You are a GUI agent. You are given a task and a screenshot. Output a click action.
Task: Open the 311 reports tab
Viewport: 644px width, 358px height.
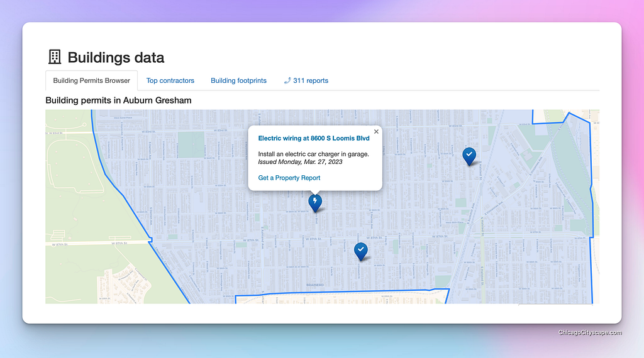[x=306, y=80]
